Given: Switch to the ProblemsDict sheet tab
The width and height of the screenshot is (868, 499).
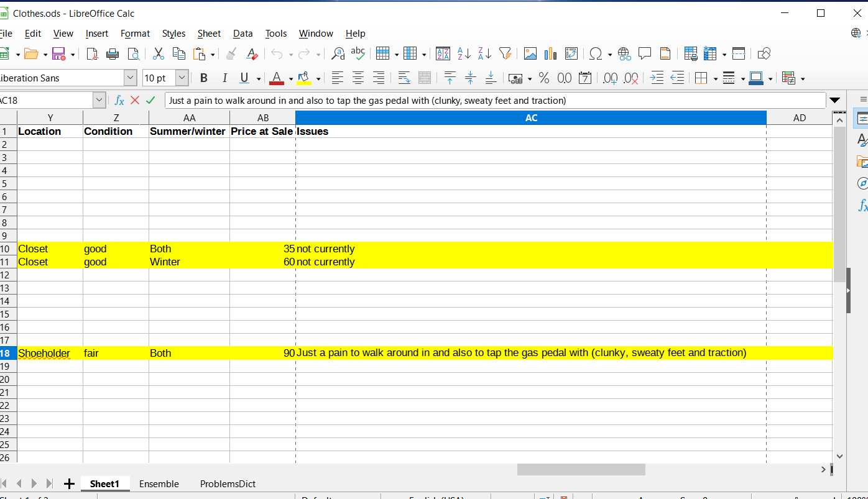Looking at the screenshot, I should (228, 484).
